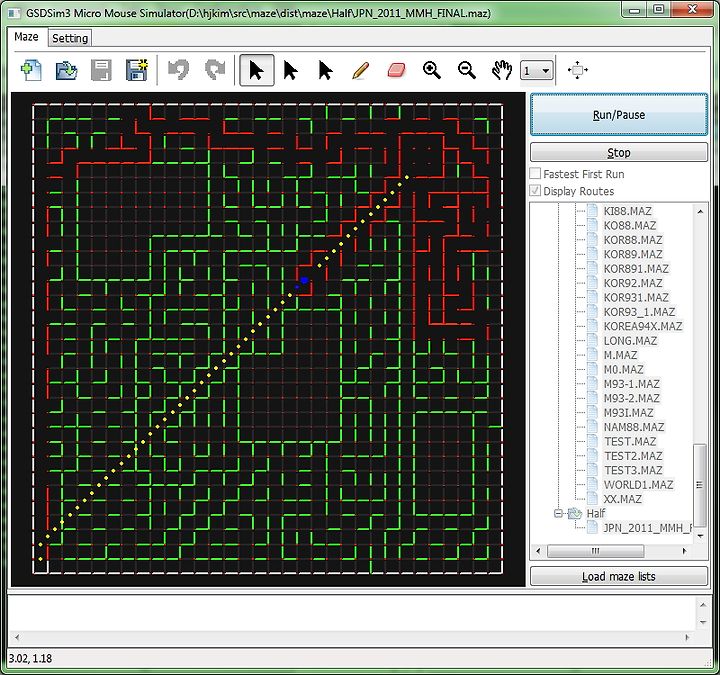Select XX.MAZ in the maze list
This screenshot has width=720, height=675.
[x=622, y=499]
